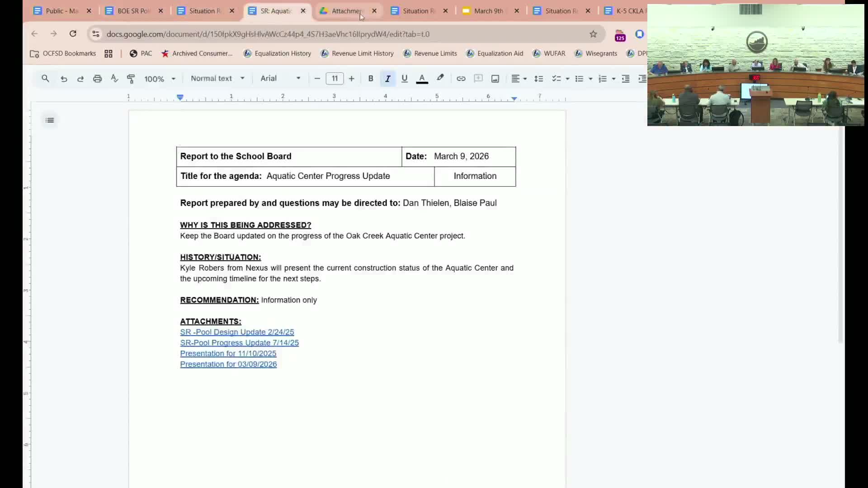Bookmark page with star icon

tap(593, 34)
